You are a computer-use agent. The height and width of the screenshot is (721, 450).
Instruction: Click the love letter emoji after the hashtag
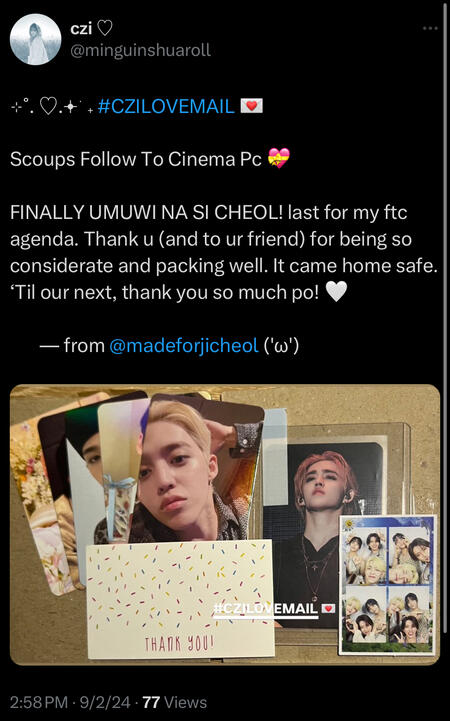252,106
